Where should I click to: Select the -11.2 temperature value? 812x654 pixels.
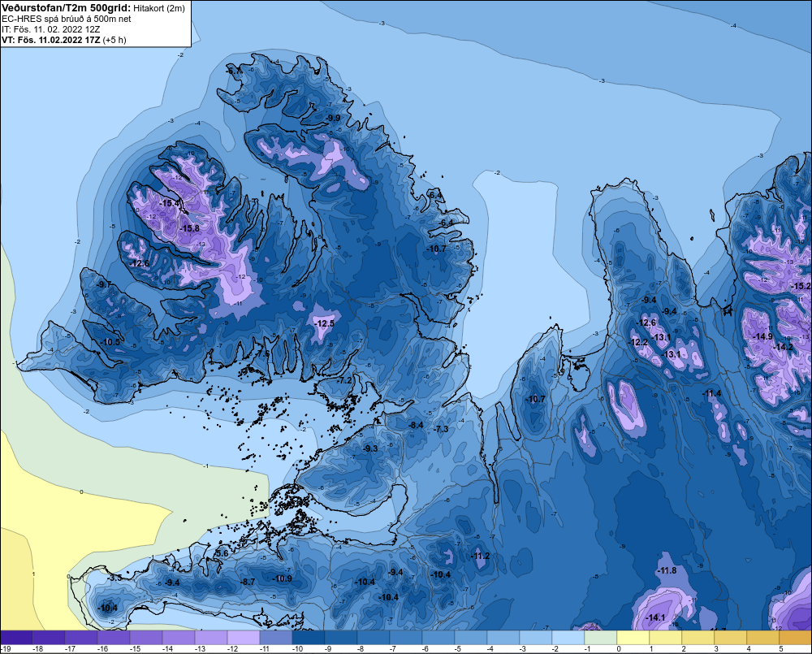click(480, 556)
